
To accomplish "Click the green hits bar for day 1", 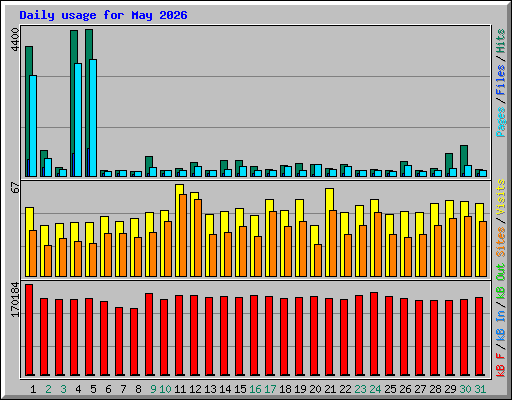I will pyautogui.click(x=28, y=111).
